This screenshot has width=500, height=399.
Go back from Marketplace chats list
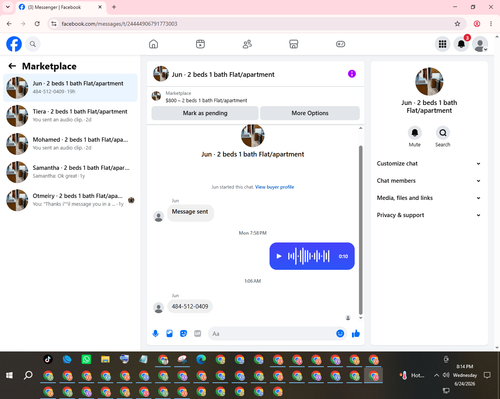12,66
